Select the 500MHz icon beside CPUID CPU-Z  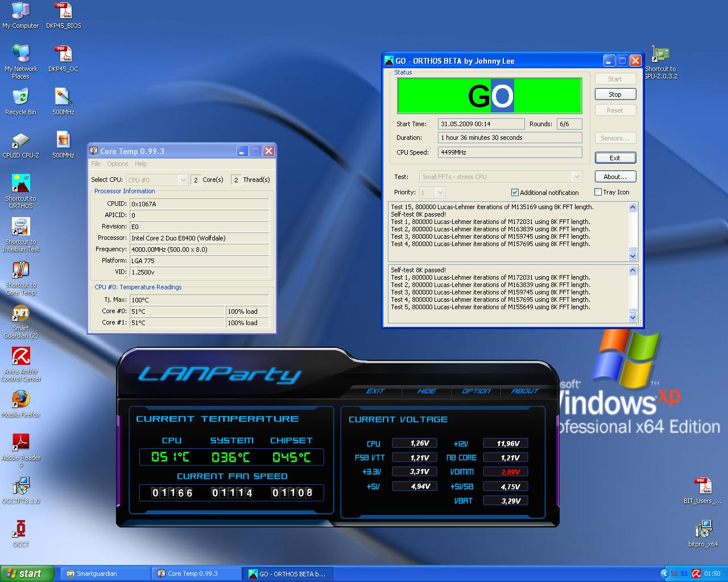63,145
